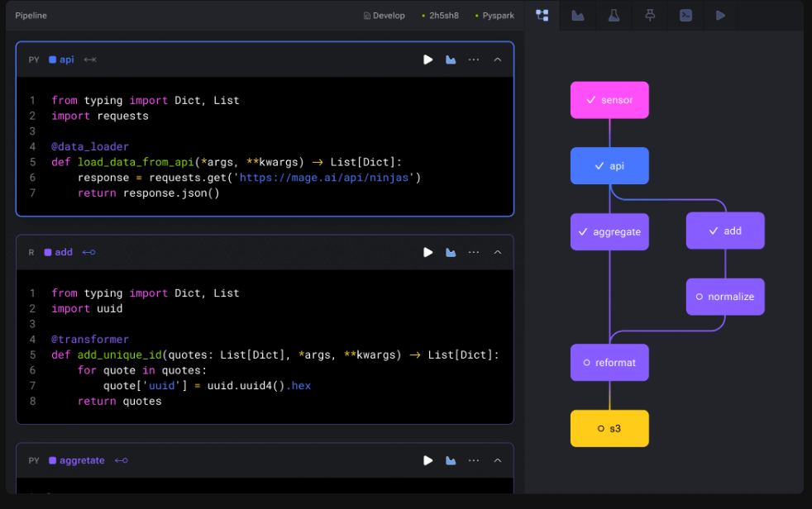The height and width of the screenshot is (509, 812).
Task: Open the terminal tab in sidebar
Action: tap(685, 16)
